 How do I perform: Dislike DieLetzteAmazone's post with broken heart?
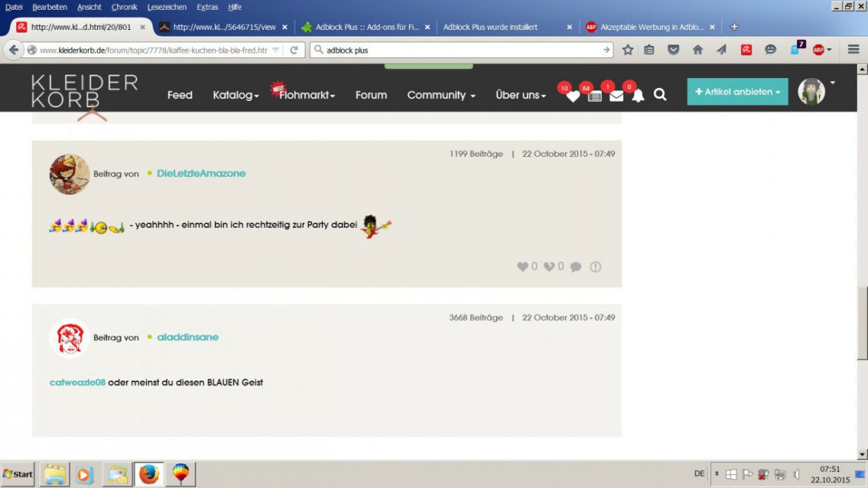549,266
